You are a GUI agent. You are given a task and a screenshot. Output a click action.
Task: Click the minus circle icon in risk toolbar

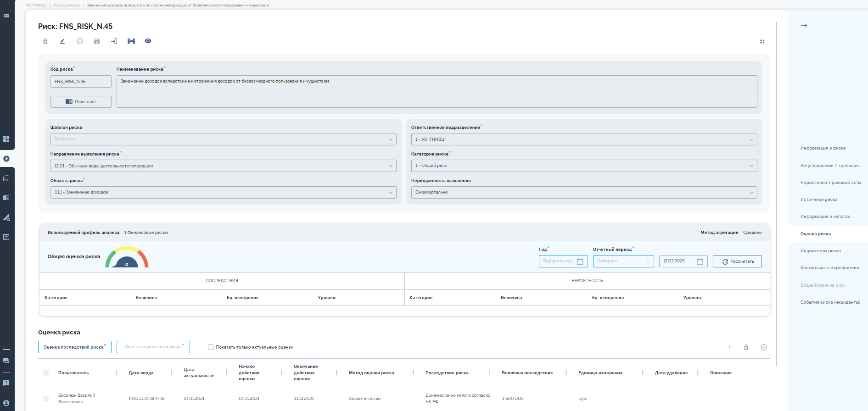(x=80, y=41)
